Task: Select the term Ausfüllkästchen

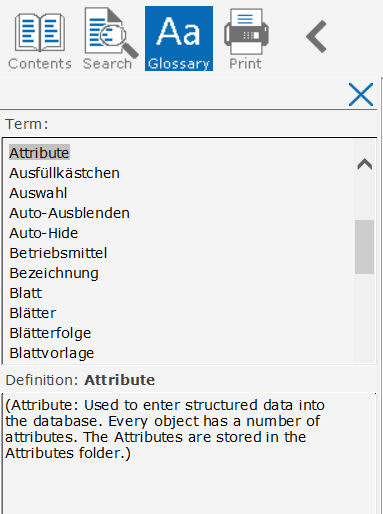Action: [x=64, y=173]
